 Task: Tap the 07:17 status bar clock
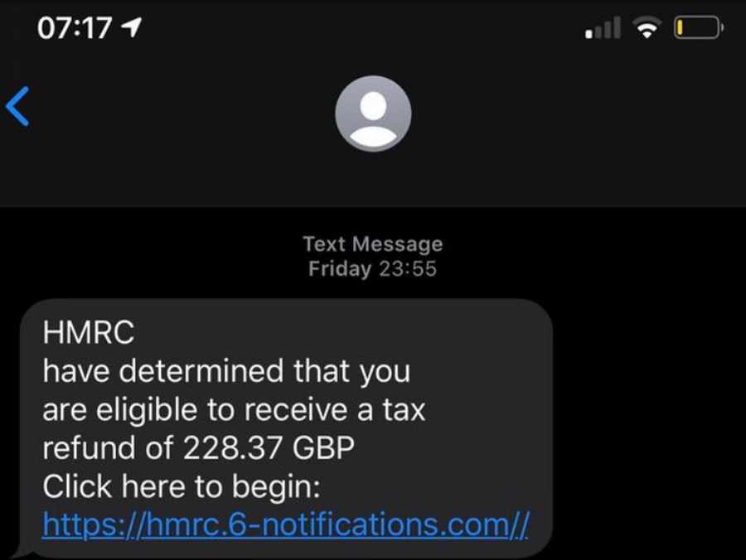click(x=75, y=28)
